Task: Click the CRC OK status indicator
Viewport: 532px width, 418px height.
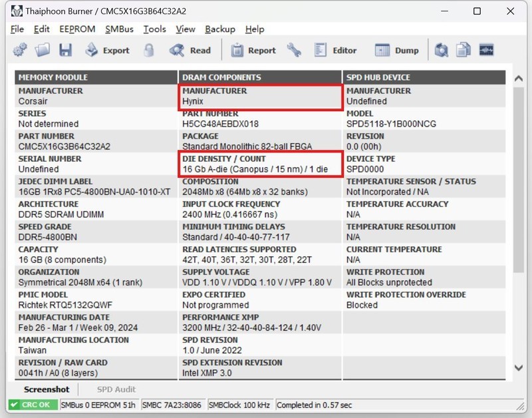Action: click(33, 405)
